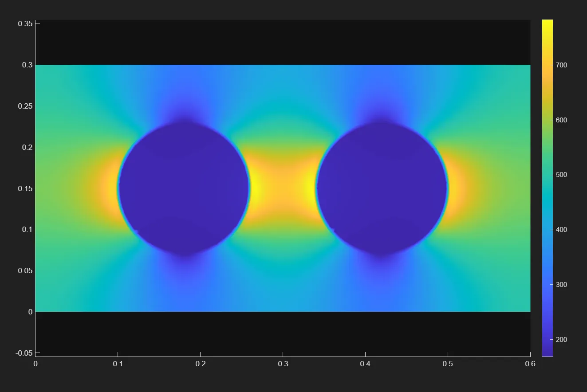Click the y-axis tick label -0.05
This screenshot has width=587, height=392.
click(24, 353)
